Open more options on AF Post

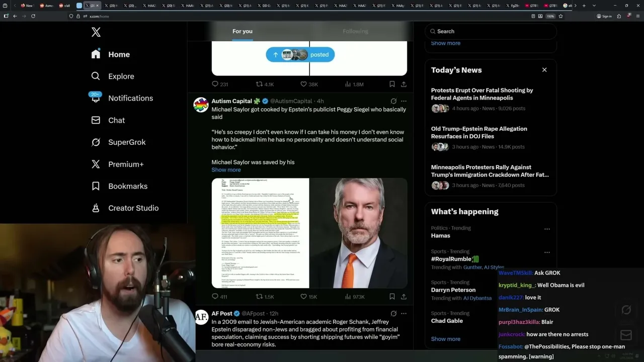click(x=404, y=313)
